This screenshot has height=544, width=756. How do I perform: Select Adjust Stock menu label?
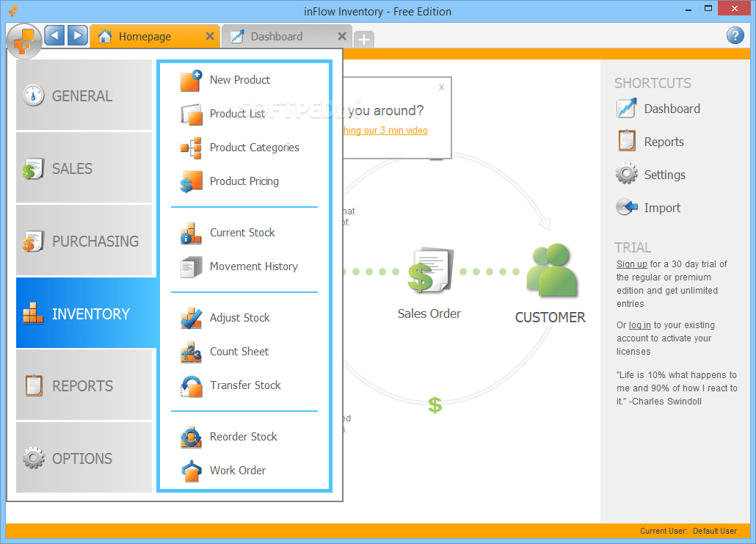[239, 318]
